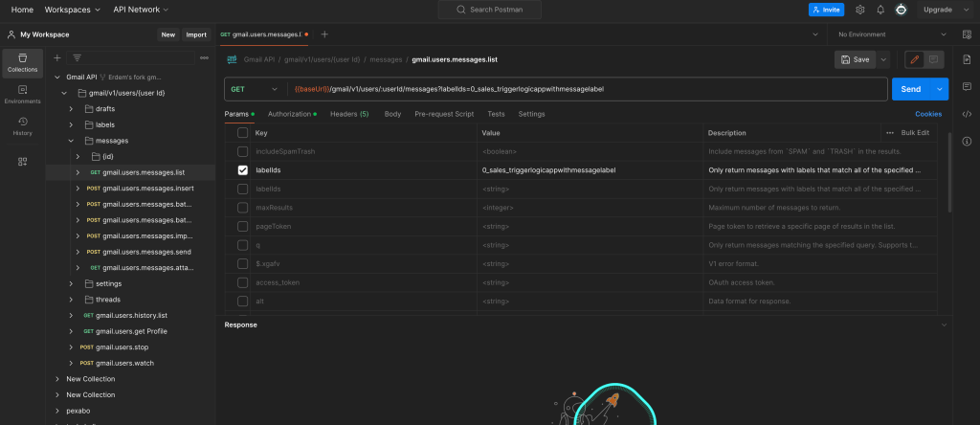Screen dimensions: 980x425
Task: Click the threads folder icon
Action: coord(89,300)
